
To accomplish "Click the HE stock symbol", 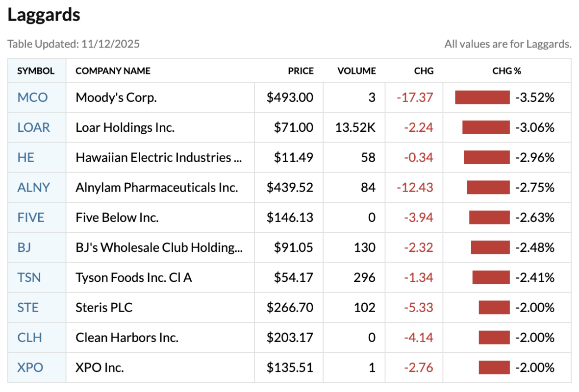I will (x=25, y=157).
